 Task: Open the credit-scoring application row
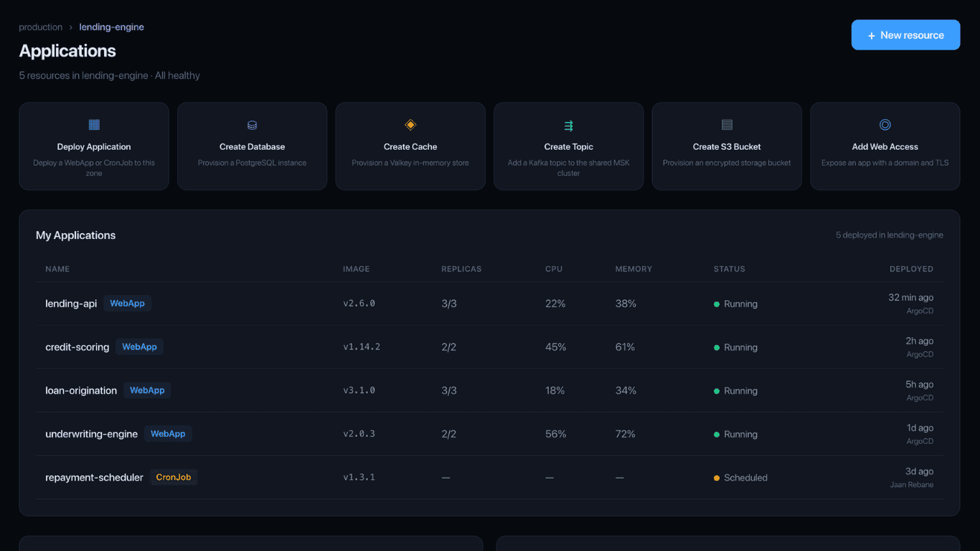(77, 347)
